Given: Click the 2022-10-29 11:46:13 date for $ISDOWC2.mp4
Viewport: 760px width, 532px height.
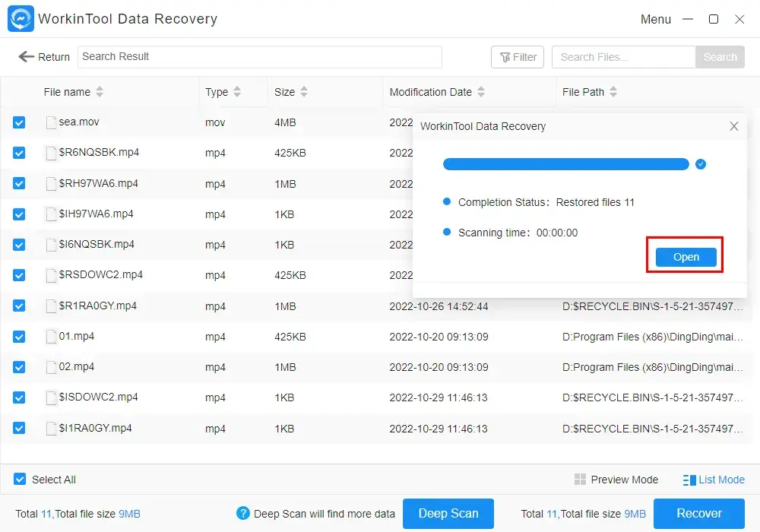Looking at the screenshot, I should 439,397.
